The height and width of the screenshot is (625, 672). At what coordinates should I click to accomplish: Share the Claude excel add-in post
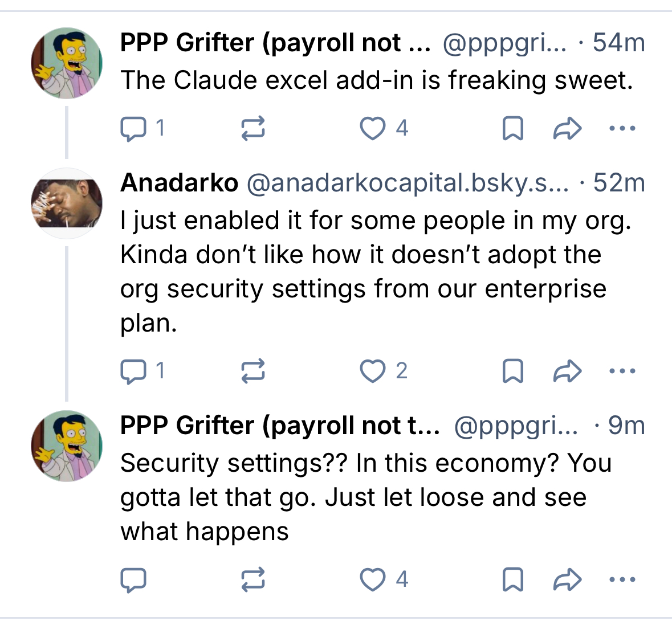pyautogui.click(x=568, y=128)
